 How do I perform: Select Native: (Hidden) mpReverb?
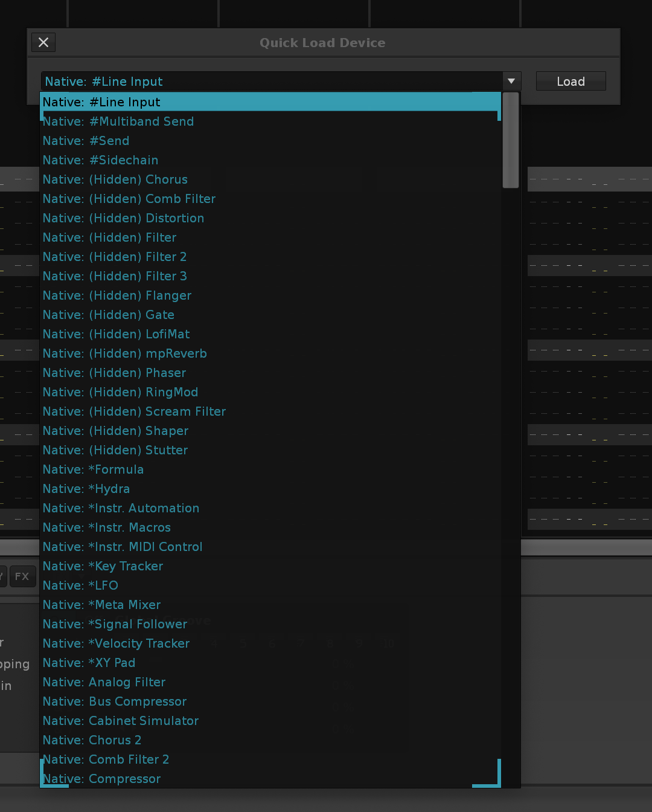tap(124, 353)
